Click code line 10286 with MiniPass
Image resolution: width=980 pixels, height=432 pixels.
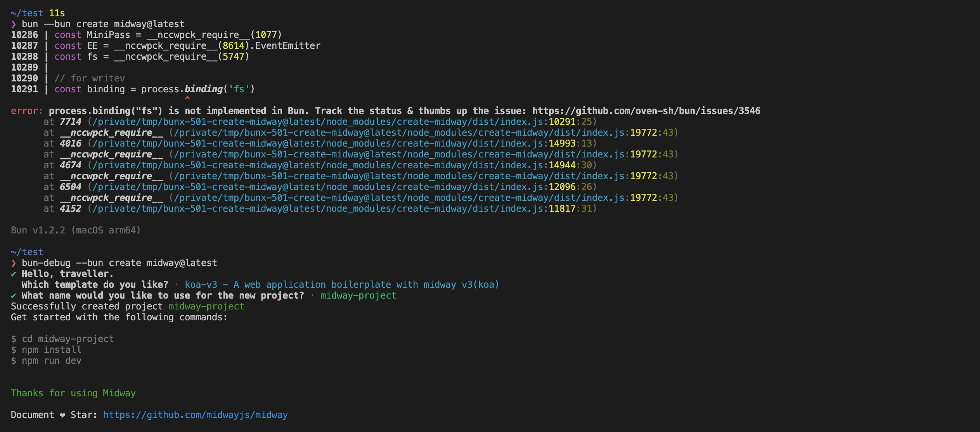146,35
